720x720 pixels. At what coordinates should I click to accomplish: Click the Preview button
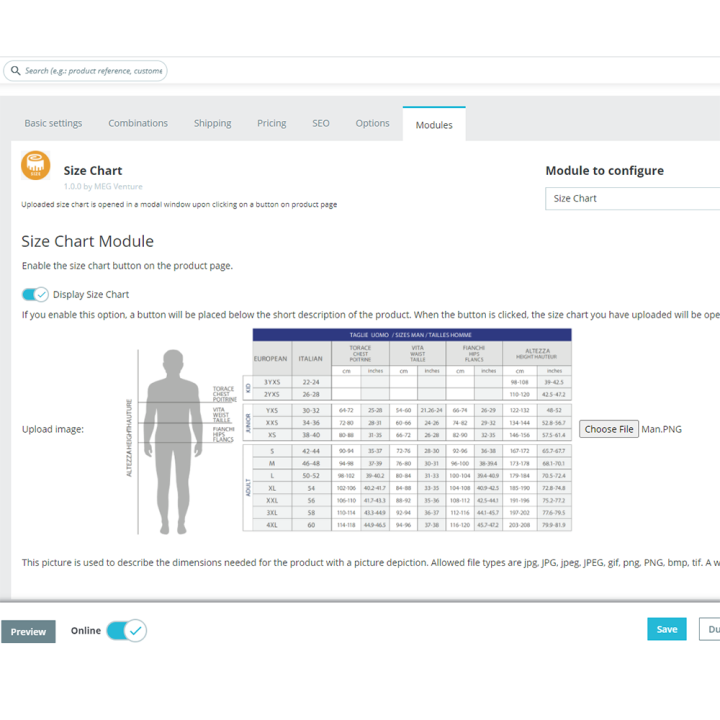[x=28, y=631]
